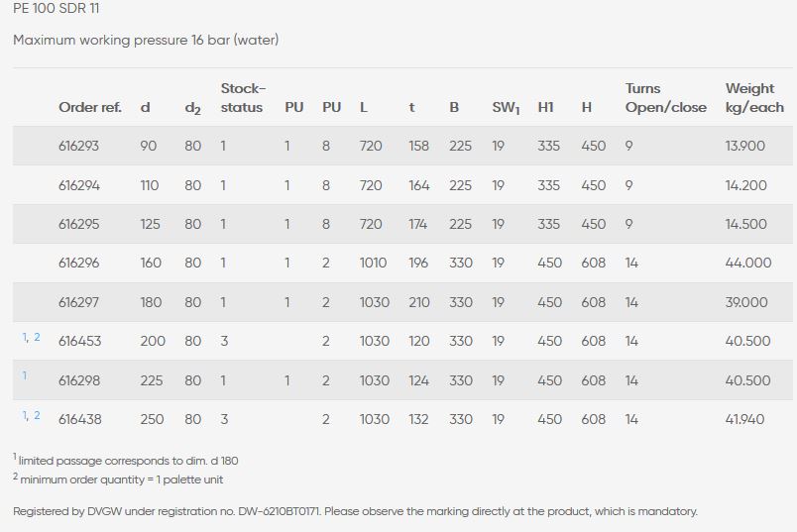Click the weight value 41.940
This screenshot has height=532, width=797.
(745, 419)
